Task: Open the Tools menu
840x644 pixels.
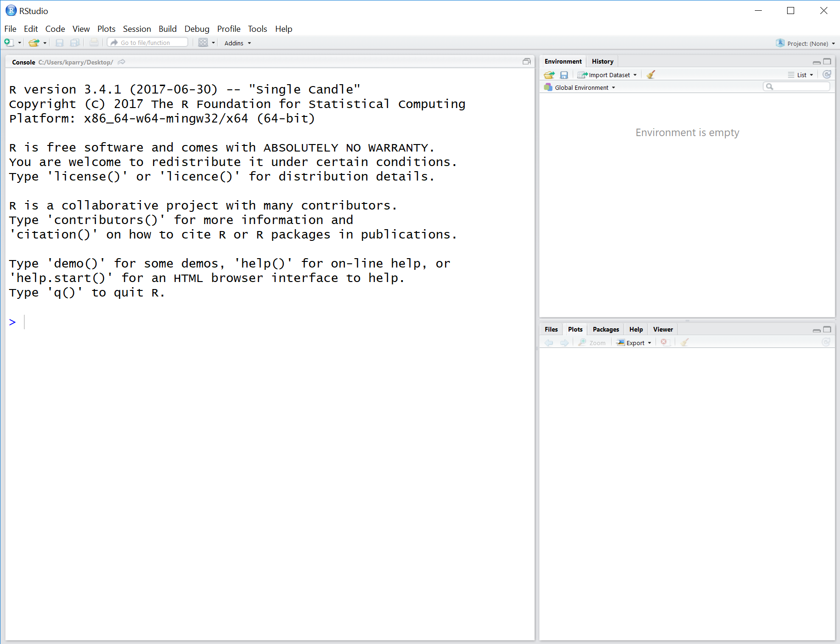Action: click(257, 29)
